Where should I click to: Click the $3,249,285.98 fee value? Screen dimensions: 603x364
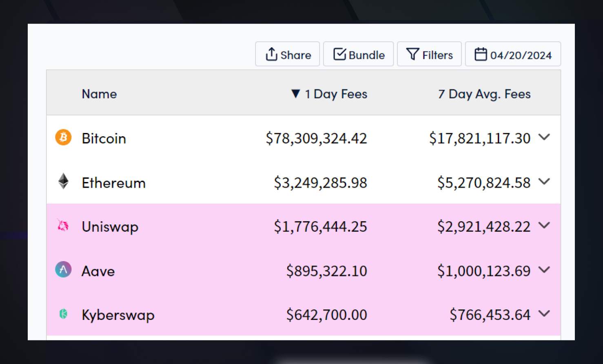tap(320, 183)
